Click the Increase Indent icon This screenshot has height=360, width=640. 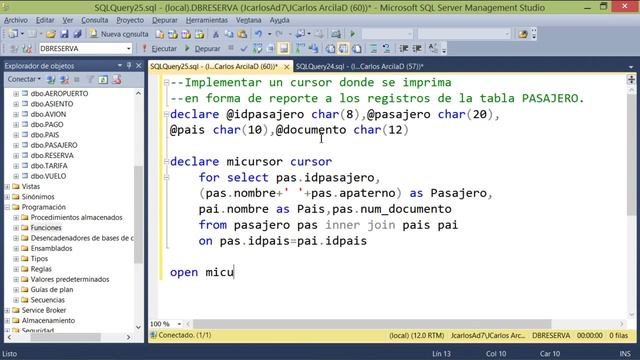click(417, 49)
